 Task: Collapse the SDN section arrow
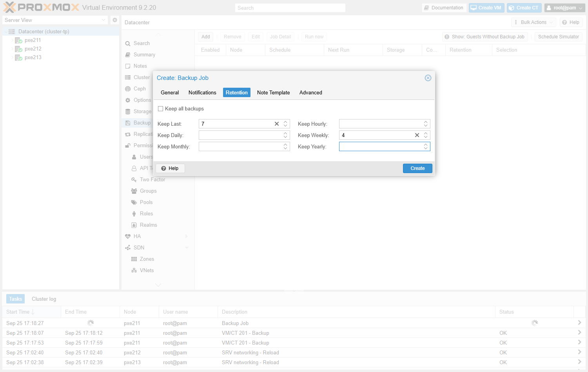187,248
